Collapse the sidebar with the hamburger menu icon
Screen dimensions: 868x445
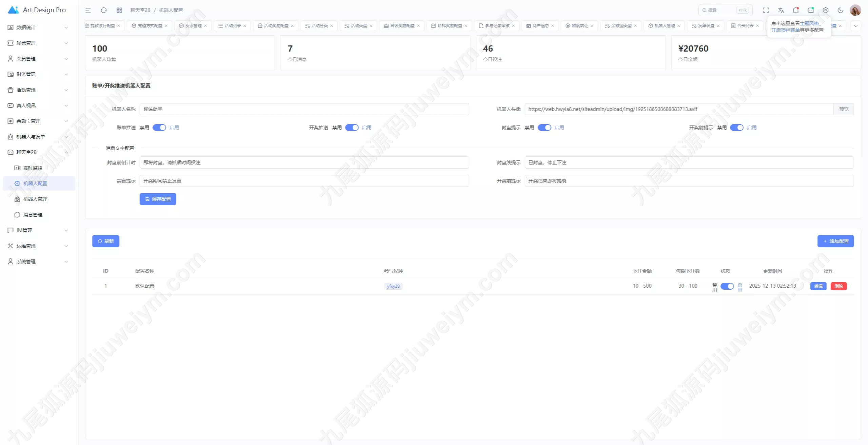(88, 10)
